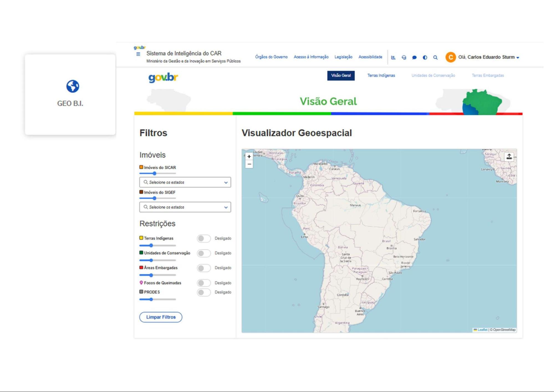Open the Acesso à Informação link

pos(311,57)
